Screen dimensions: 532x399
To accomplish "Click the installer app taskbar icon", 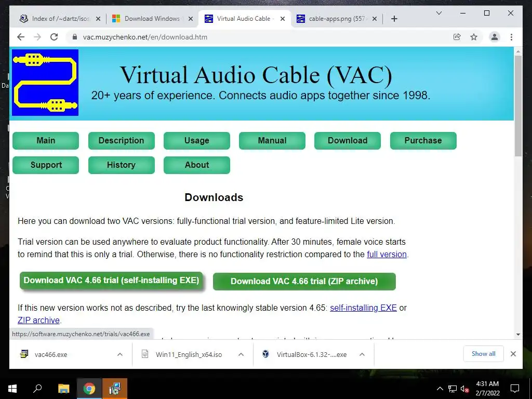I will pyautogui.click(x=115, y=389).
